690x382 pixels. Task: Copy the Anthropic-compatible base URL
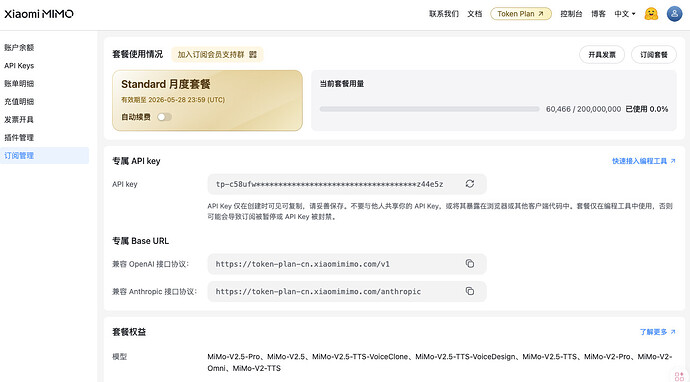coord(470,291)
